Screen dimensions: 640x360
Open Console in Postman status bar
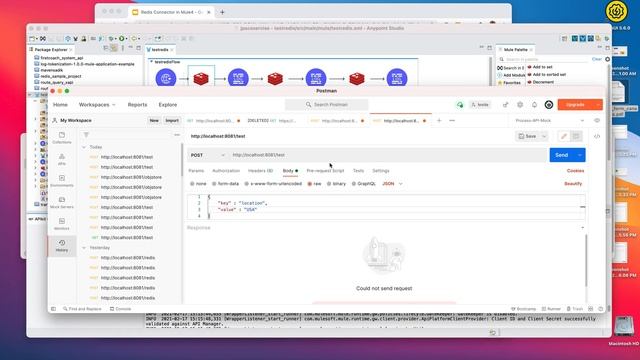(120, 309)
